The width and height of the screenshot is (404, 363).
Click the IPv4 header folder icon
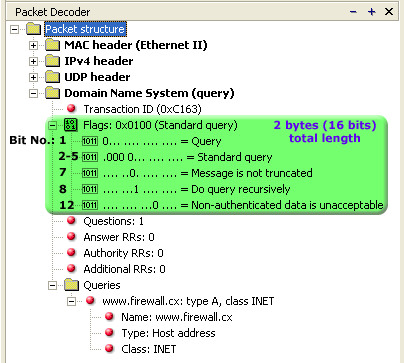pos(52,61)
